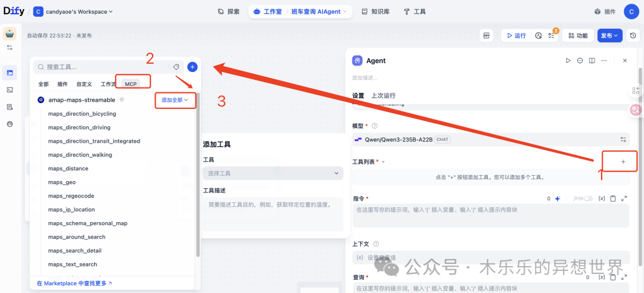Screen dimensions: 644x293
Task: Open the 发布 publish dropdown
Action: [x=609, y=36]
